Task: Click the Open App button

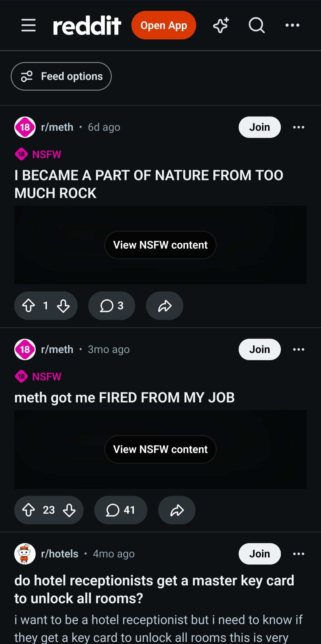Action: (x=164, y=25)
